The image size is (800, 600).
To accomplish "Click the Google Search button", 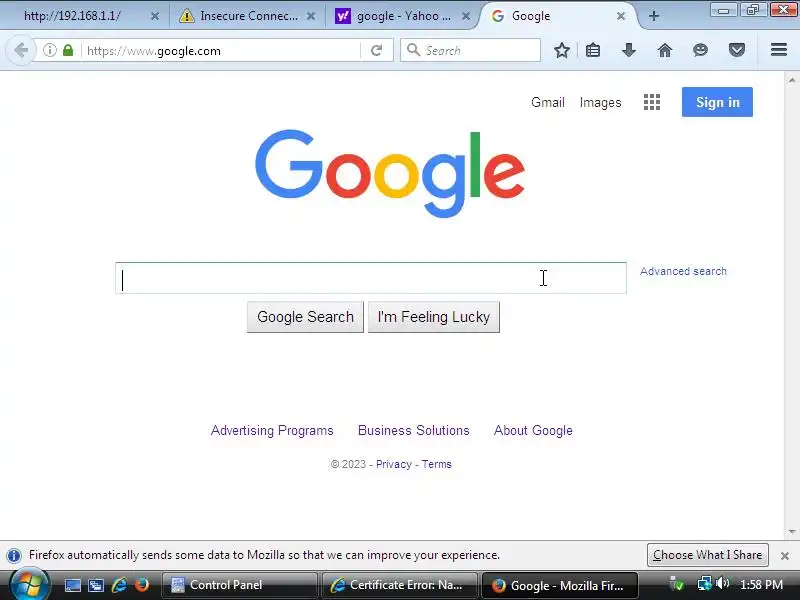I will click(x=305, y=317).
